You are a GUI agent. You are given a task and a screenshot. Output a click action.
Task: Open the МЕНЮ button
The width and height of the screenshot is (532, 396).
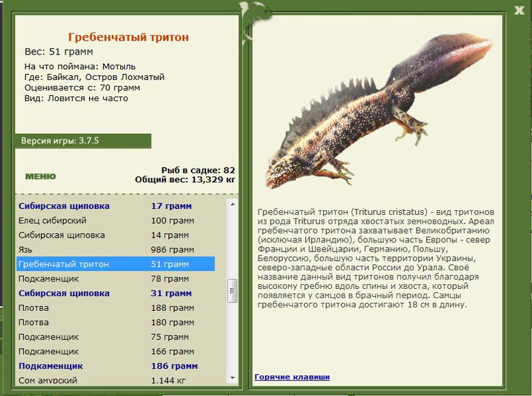point(41,176)
